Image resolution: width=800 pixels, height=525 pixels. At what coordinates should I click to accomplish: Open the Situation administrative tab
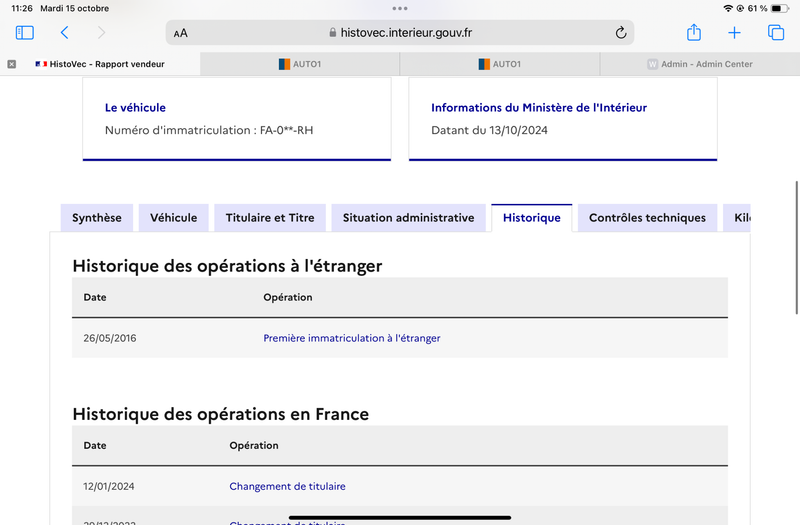409,218
